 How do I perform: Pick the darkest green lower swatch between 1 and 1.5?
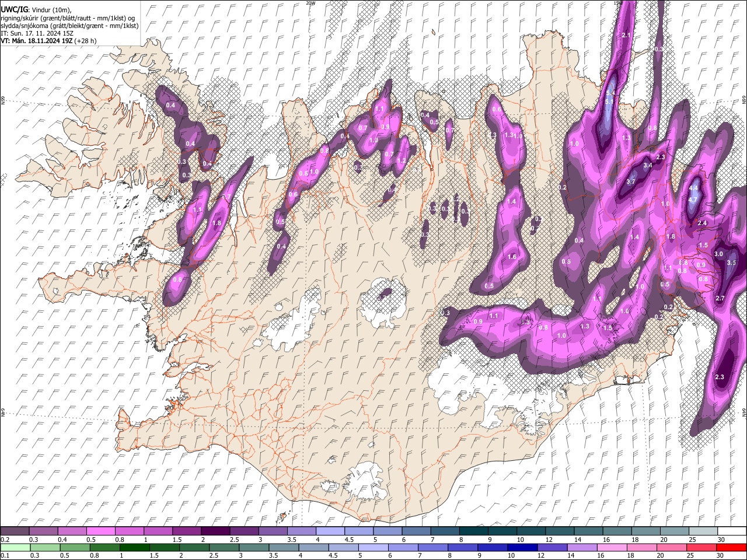click(x=135, y=547)
